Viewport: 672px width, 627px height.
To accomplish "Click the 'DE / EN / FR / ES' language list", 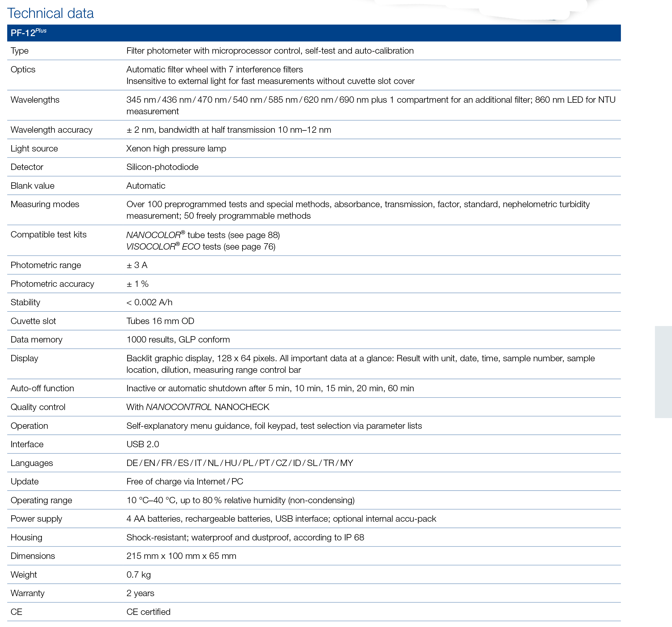I will [240, 463].
